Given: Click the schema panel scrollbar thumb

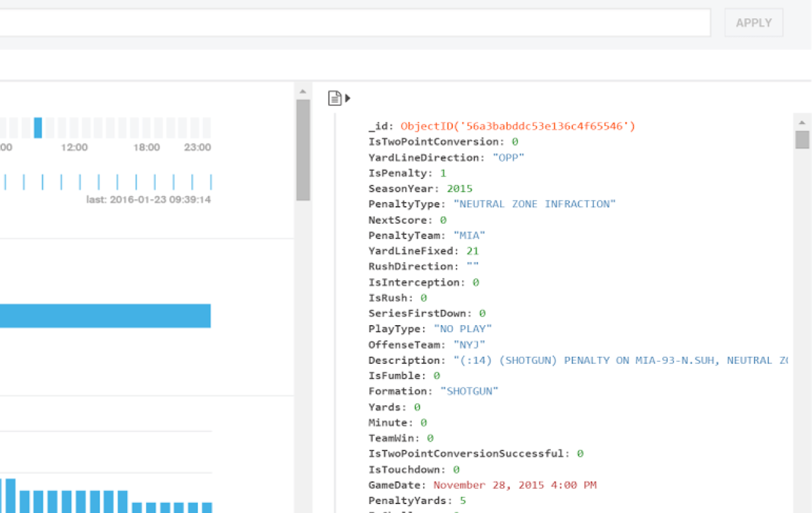Looking at the screenshot, I should (x=303, y=150).
